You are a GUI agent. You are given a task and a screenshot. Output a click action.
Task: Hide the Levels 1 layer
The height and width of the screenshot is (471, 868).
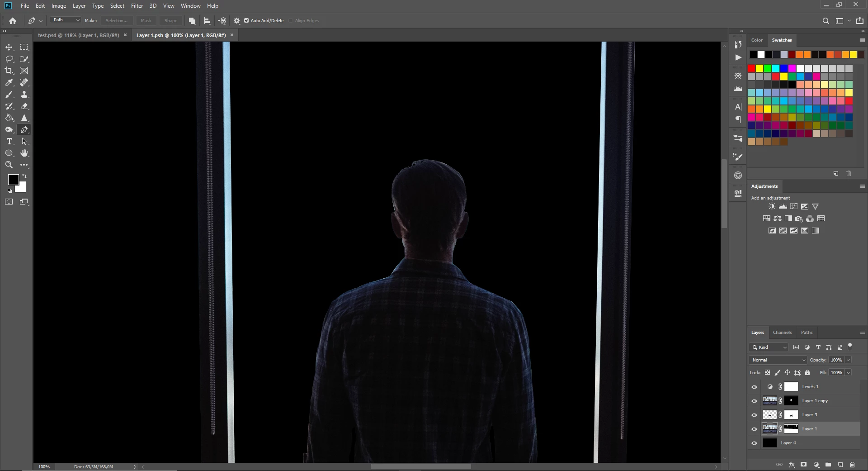[x=754, y=387]
